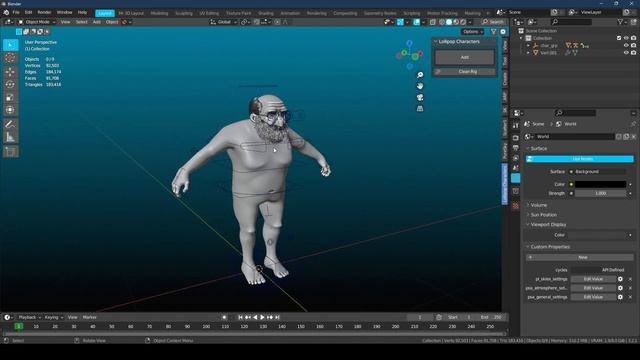Disable Vert.001 in renders camera icon
Screen dimensions: 640x360
(x=633, y=53)
